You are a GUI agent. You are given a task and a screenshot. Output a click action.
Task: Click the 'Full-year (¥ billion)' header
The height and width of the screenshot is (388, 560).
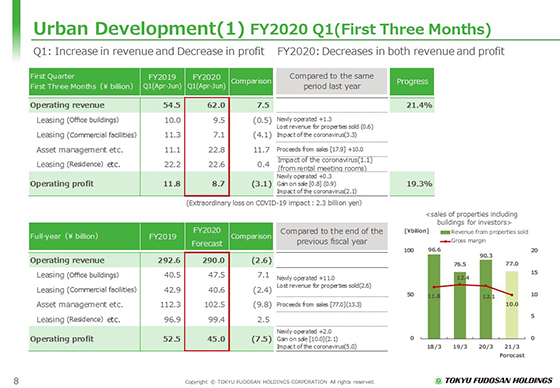[x=84, y=237]
